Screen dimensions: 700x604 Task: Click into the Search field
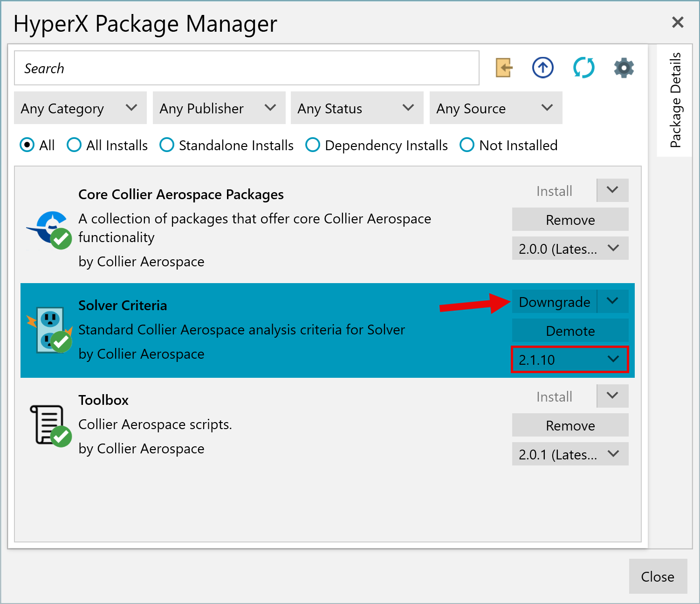pos(247,68)
